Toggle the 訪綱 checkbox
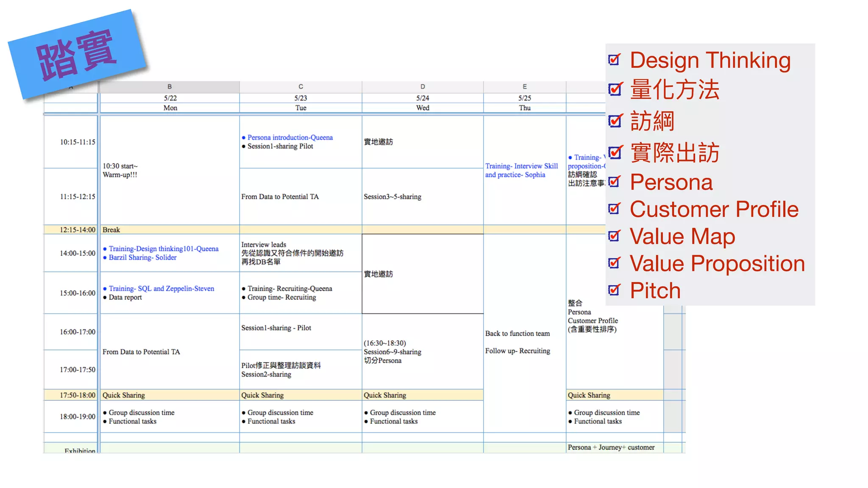Image resolution: width=868 pixels, height=488 pixels. pyautogui.click(x=614, y=121)
